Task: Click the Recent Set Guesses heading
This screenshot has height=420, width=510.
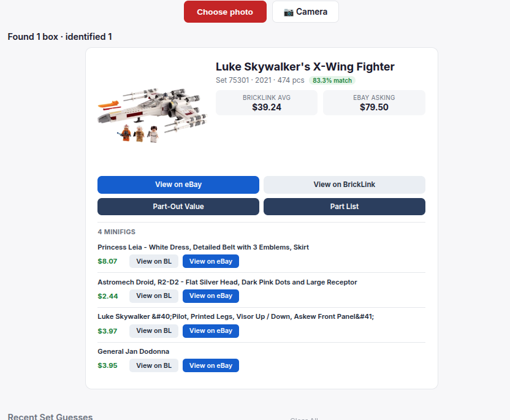Action: 50,416
